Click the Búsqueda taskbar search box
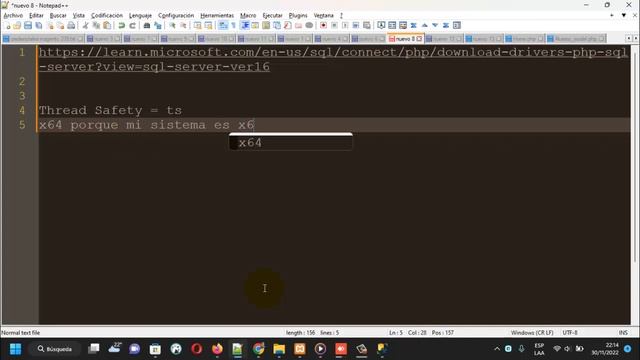Viewport: 640px width, 360px height. pyautogui.click(x=55, y=349)
